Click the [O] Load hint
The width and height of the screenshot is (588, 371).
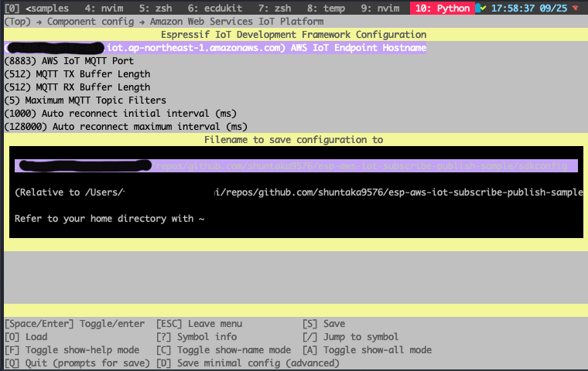(x=26, y=336)
